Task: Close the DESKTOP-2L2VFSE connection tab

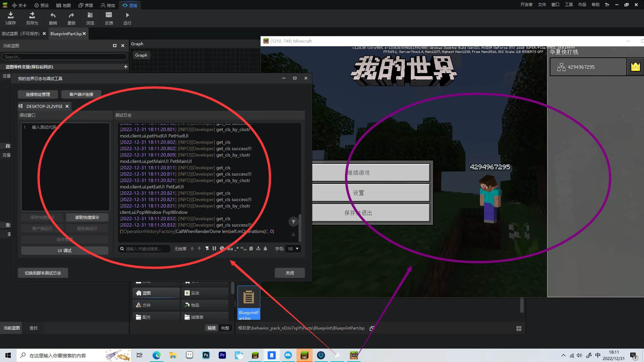Action: pyautogui.click(x=67, y=106)
